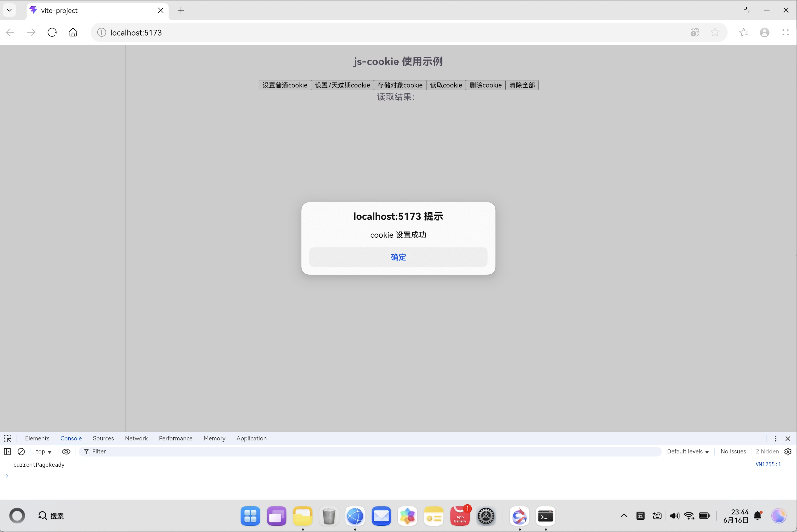The image size is (797, 532).
Task: Switch input method with 五 icon
Action: [640, 516]
